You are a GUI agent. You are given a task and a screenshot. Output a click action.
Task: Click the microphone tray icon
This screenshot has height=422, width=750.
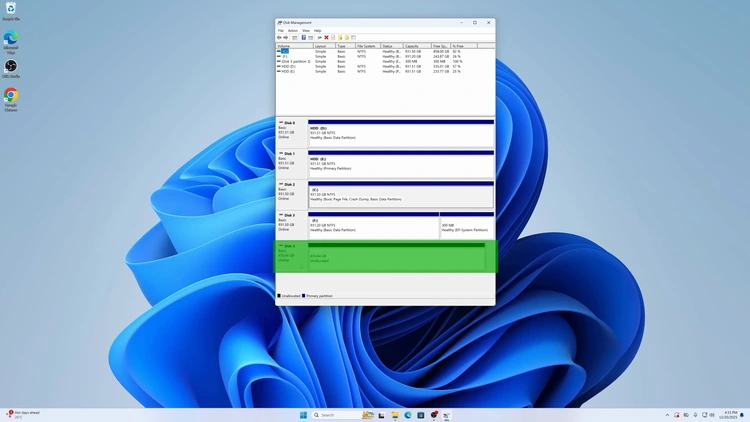[x=695, y=415]
